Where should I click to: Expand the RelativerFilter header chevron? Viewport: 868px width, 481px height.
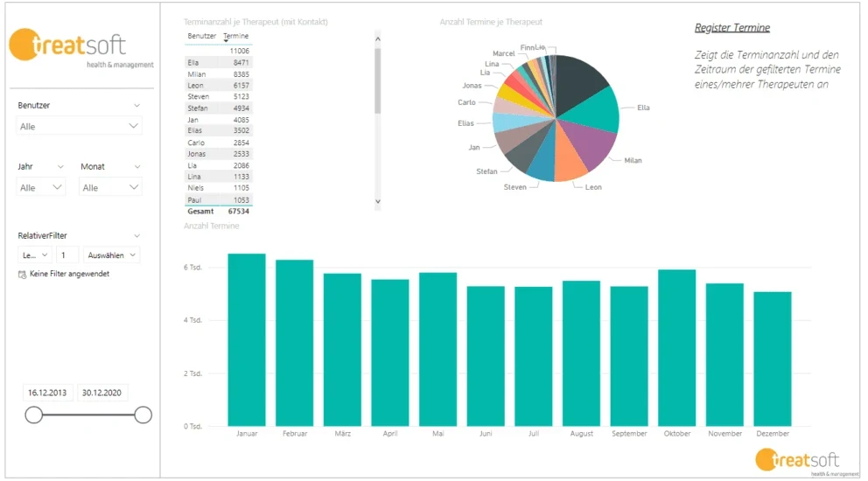(136, 236)
